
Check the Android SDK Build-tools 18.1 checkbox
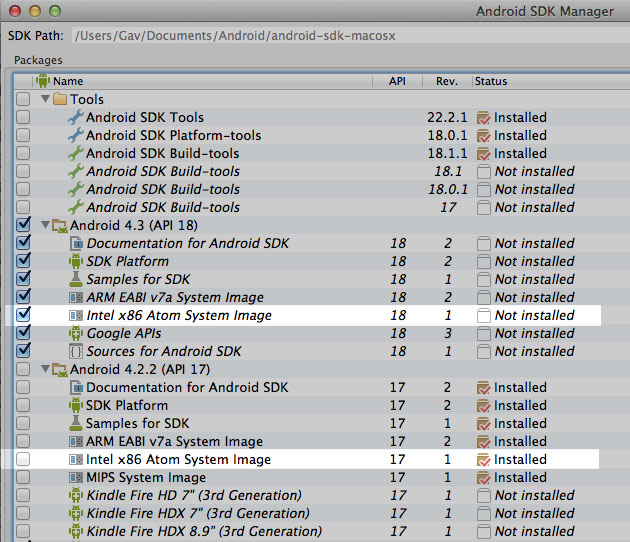(x=23, y=172)
